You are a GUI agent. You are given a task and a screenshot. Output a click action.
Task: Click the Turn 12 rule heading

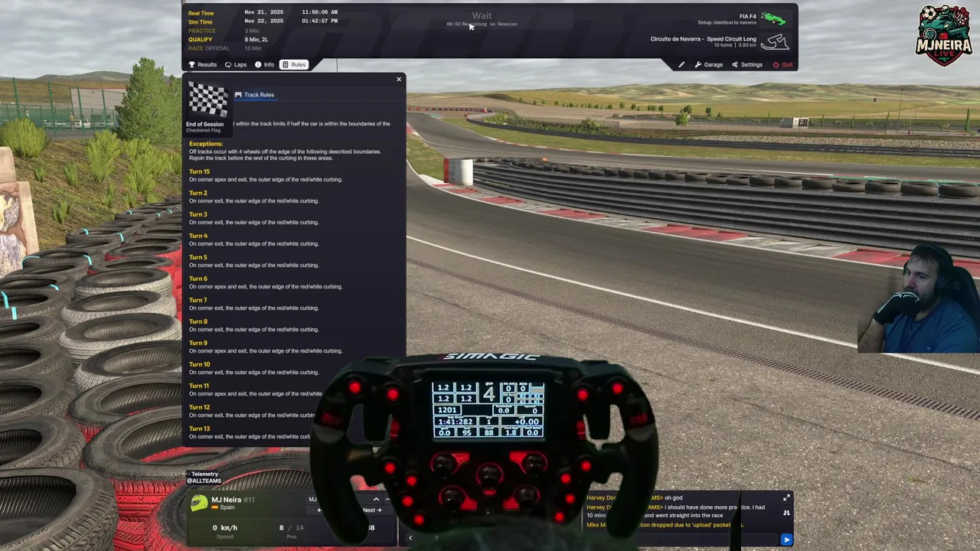(x=199, y=407)
